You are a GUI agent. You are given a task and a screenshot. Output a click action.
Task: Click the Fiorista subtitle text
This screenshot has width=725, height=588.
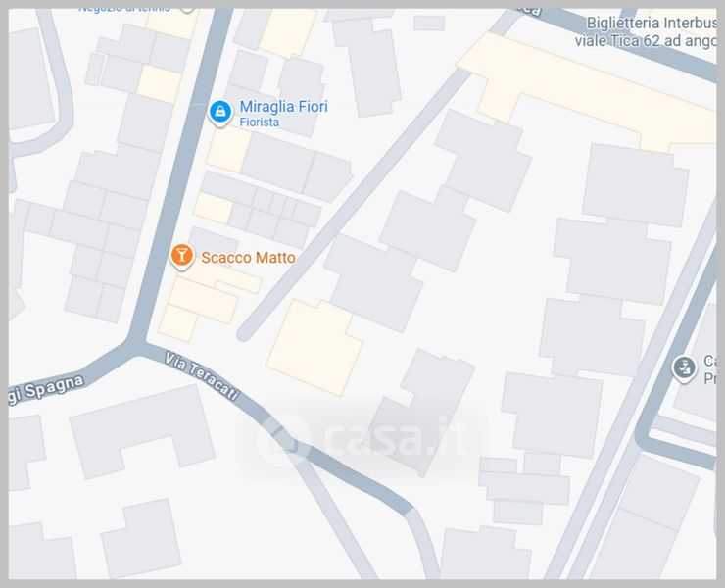[x=260, y=122]
